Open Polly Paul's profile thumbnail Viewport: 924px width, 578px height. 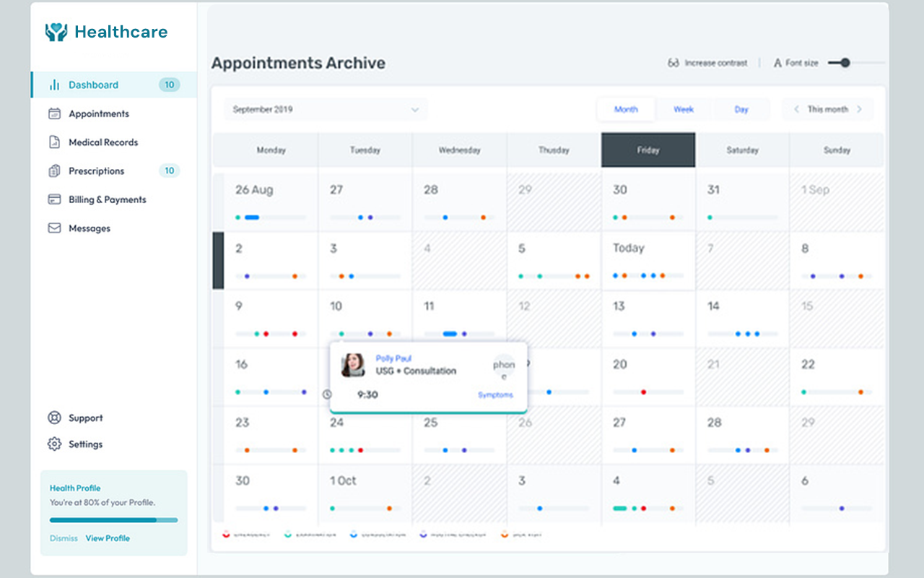point(353,365)
